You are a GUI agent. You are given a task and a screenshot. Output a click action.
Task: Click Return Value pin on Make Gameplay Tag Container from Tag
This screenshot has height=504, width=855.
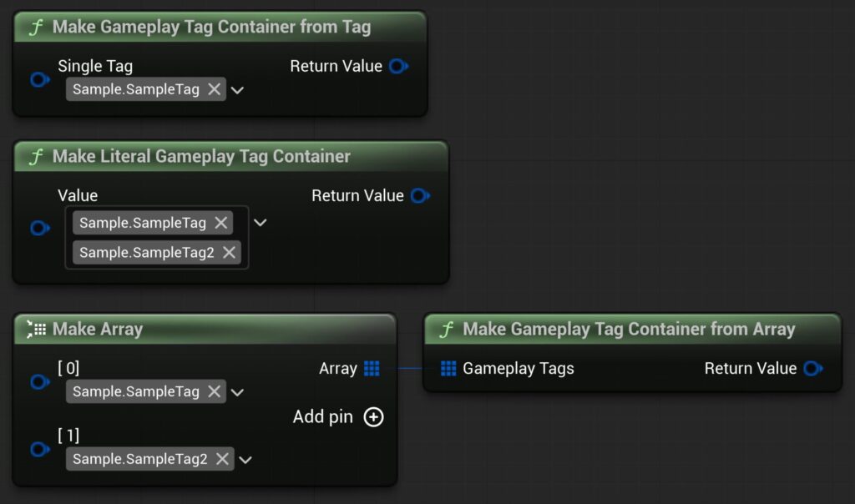[398, 66]
